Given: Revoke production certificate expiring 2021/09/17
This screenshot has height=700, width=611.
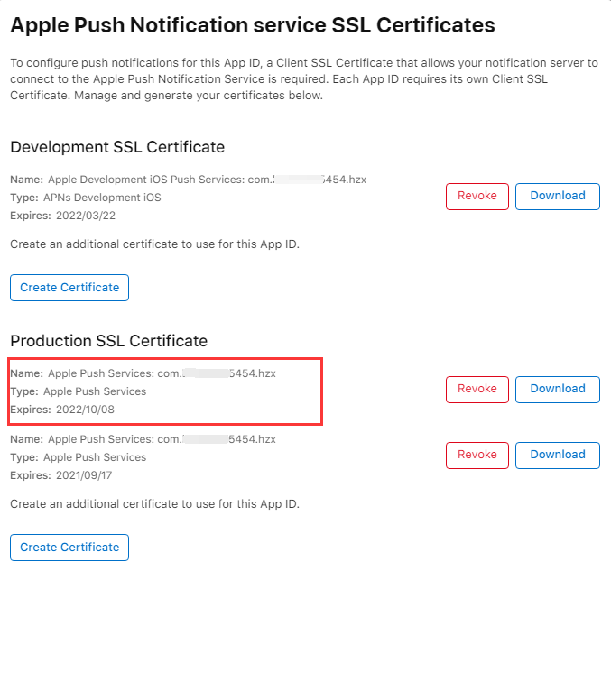Looking at the screenshot, I should pyautogui.click(x=477, y=456).
